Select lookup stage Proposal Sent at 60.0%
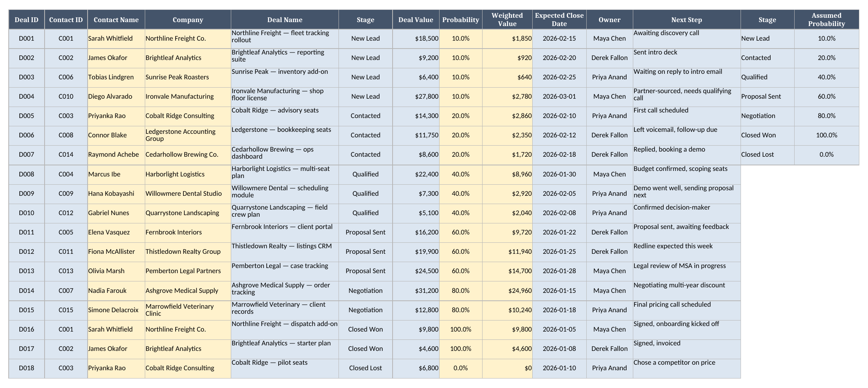Viewport: 868px width, 388px height. [767, 97]
